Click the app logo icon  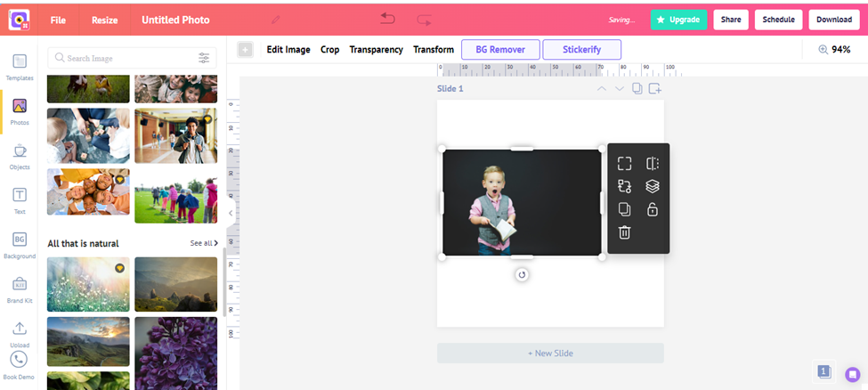click(x=19, y=20)
